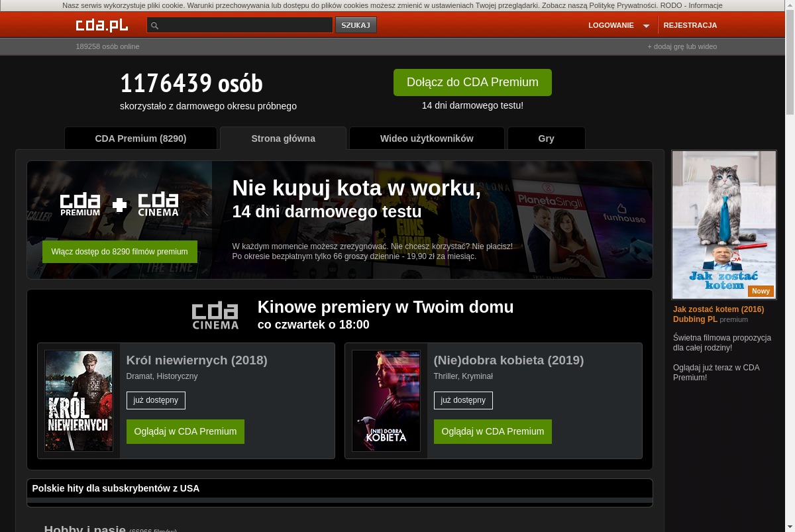The image size is (795, 532).
Task: Click 'Dramat, Historyczny' genre text
Action: (x=162, y=376)
